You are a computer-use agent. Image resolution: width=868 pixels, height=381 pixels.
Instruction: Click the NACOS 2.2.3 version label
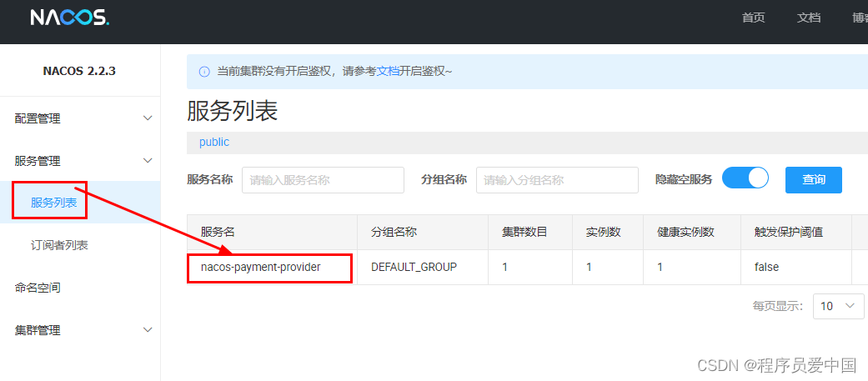coord(79,72)
